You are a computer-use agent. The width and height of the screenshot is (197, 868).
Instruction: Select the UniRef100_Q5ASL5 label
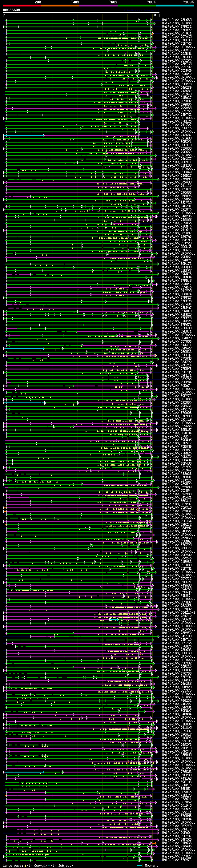coord(177,508)
